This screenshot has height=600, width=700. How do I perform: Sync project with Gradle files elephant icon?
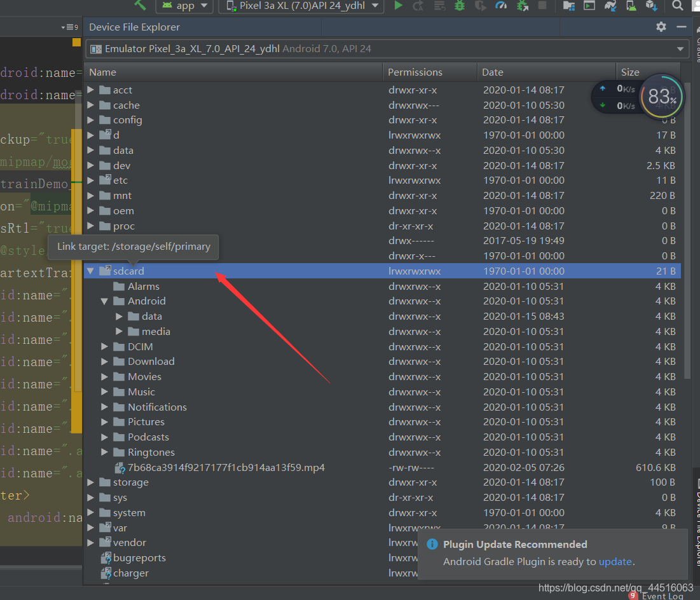[x=610, y=5]
